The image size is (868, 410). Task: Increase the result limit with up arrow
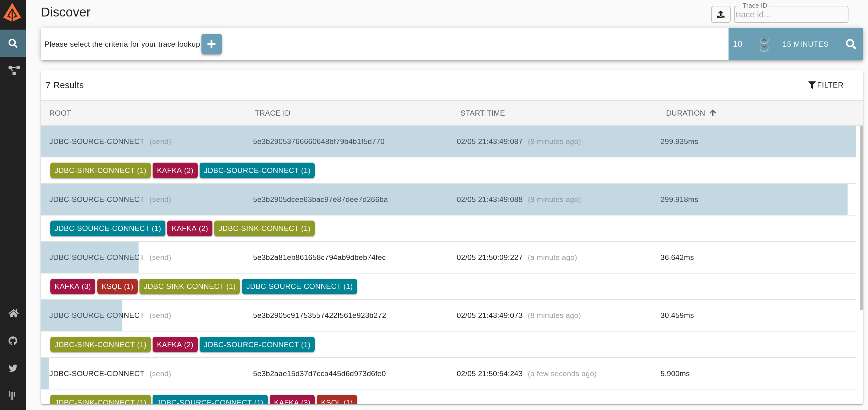(764, 40)
